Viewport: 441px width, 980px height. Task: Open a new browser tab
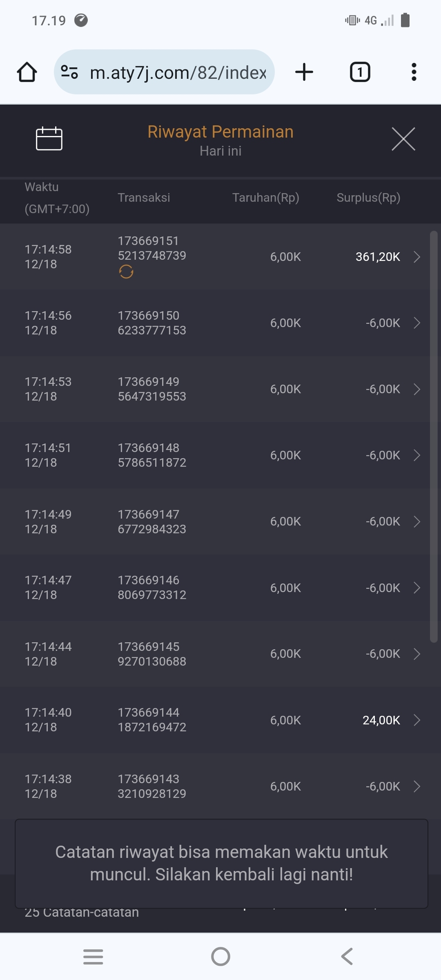pos(304,72)
